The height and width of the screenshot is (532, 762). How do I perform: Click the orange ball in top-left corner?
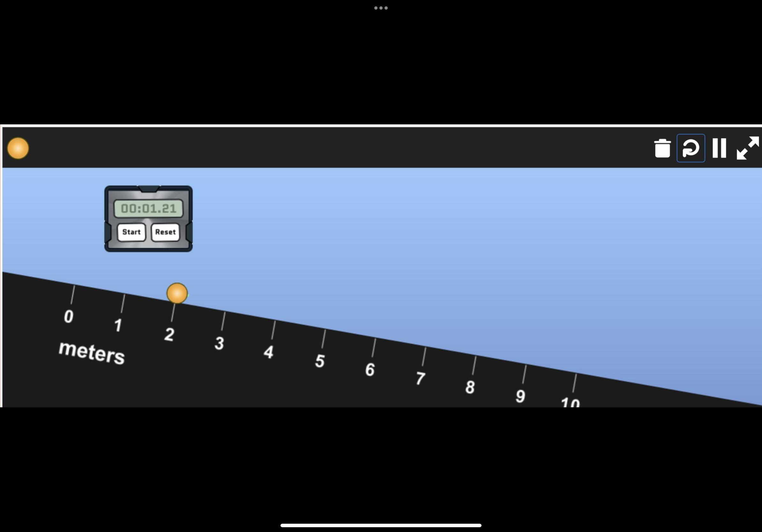click(17, 148)
